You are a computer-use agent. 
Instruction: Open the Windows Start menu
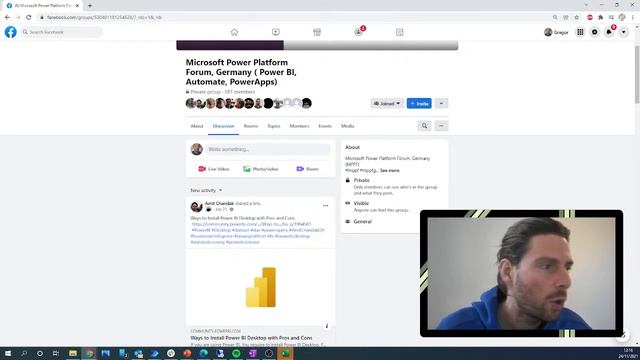tap(8, 353)
